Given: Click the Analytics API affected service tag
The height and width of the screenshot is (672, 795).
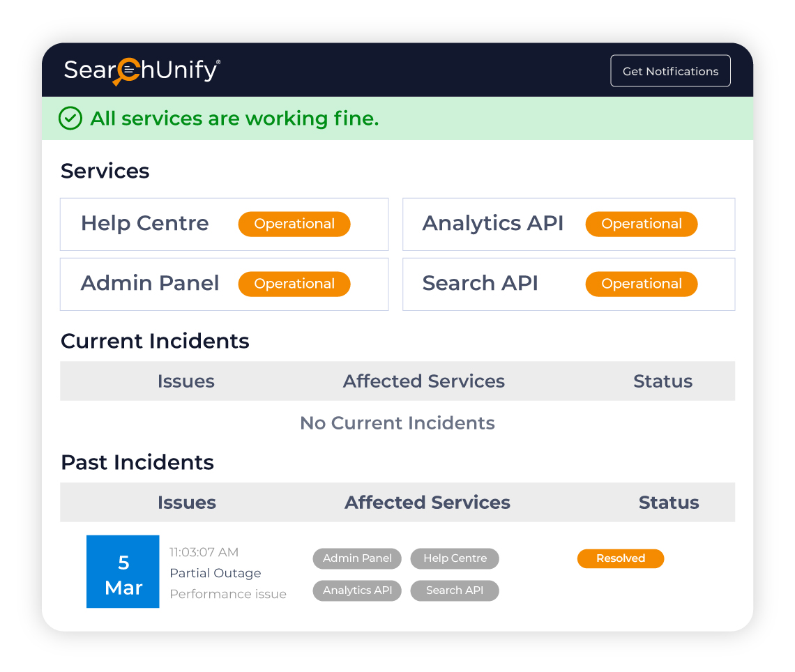Looking at the screenshot, I should pos(357,590).
